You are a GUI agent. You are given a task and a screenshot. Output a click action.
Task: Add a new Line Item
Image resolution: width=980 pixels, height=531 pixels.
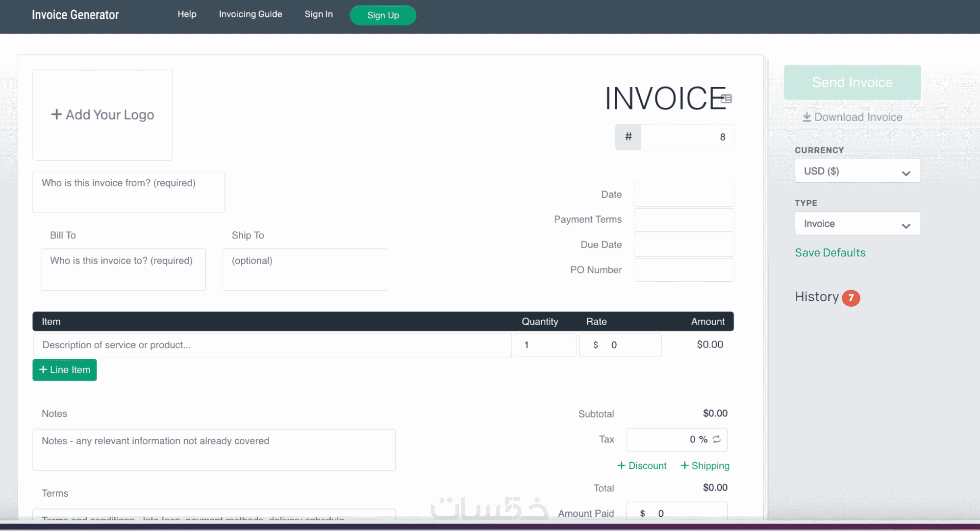[65, 370]
